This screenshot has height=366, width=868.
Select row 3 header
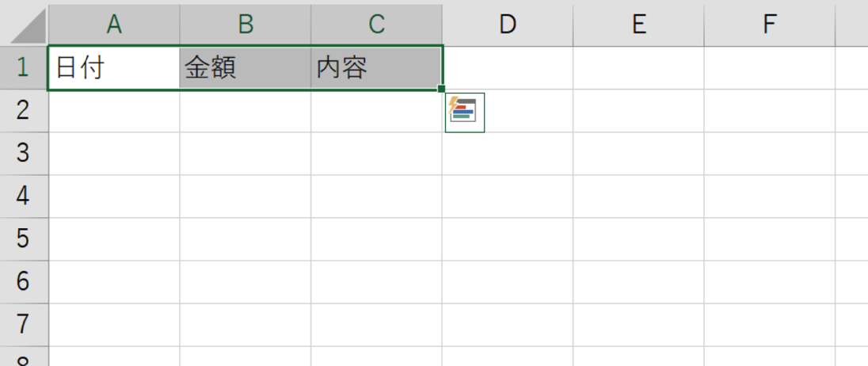click(23, 153)
